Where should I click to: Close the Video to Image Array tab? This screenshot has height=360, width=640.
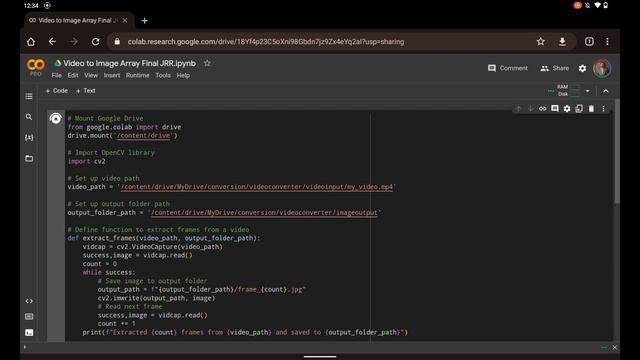pyautogui.click(x=125, y=20)
